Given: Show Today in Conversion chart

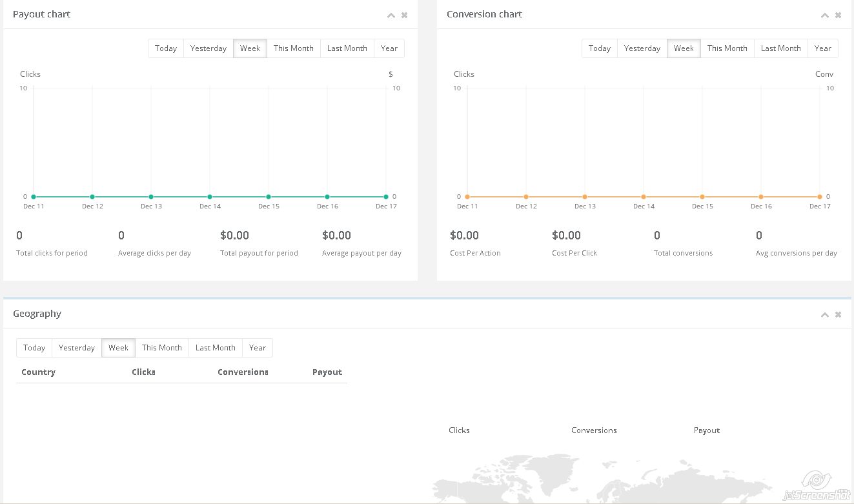Looking at the screenshot, I should [x=599, y=48].
